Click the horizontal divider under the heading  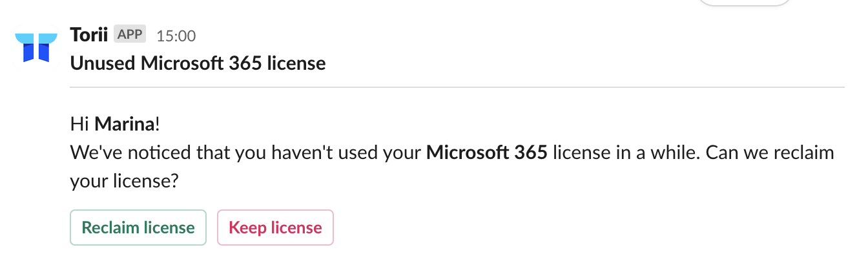[x=457, y=87]
